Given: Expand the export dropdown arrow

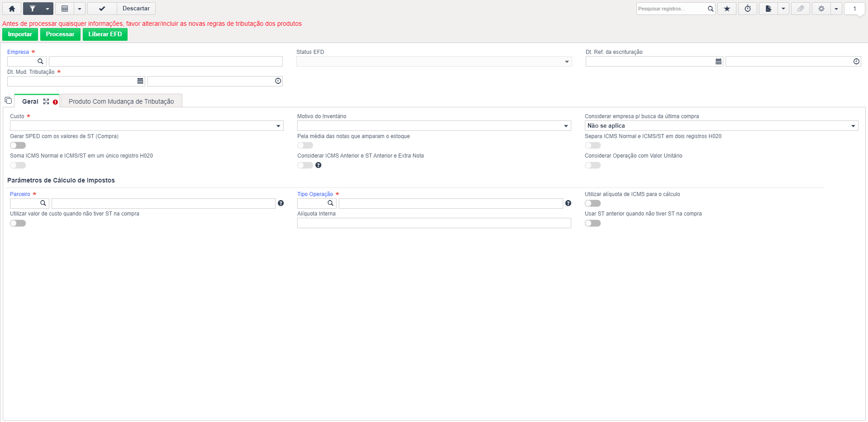Looking at the screenshot, I should click(783, 9).
